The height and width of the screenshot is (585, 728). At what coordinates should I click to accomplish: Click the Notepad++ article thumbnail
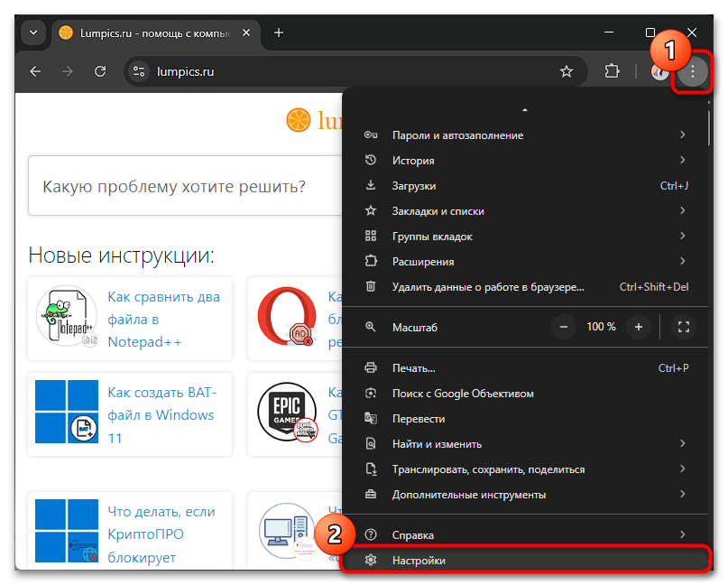pos(67,316)
